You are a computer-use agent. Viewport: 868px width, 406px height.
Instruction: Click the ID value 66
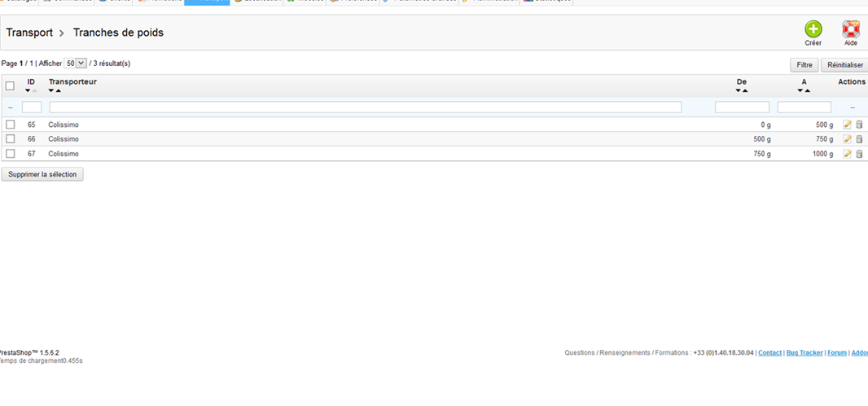pyautogui.click(x=32, y=139)
